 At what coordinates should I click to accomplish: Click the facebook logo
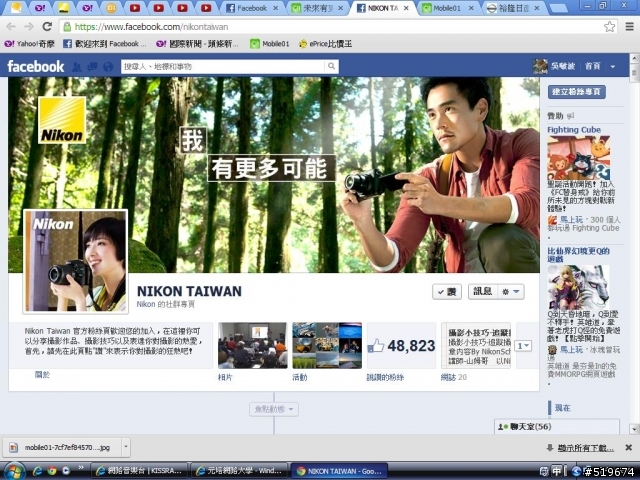coord(36,67)
